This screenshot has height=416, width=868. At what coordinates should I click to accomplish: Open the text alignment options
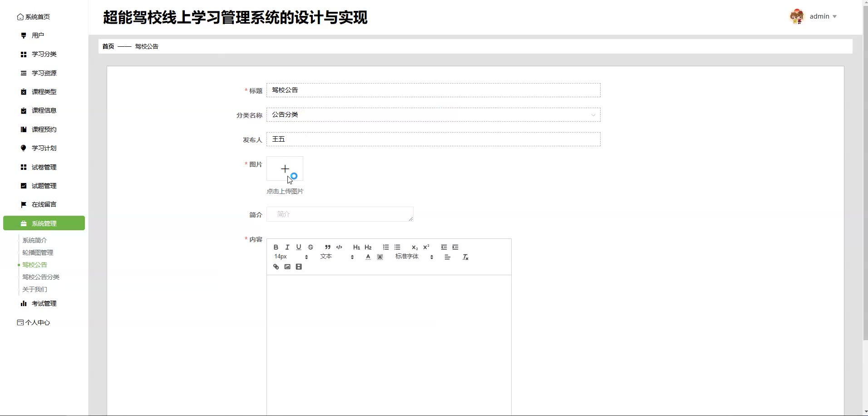tap(447, 257)
